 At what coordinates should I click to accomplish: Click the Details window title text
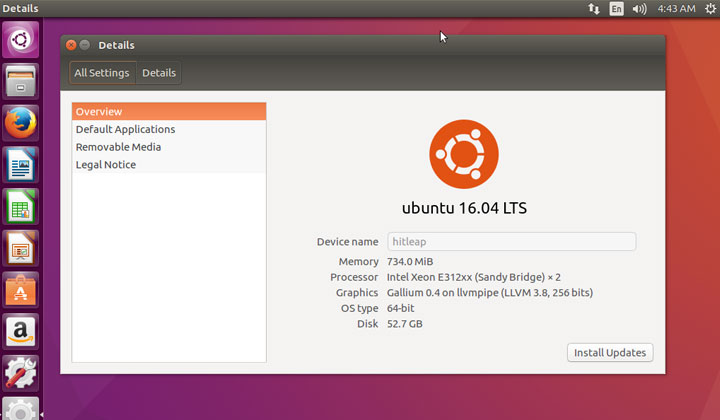[116, 45]
